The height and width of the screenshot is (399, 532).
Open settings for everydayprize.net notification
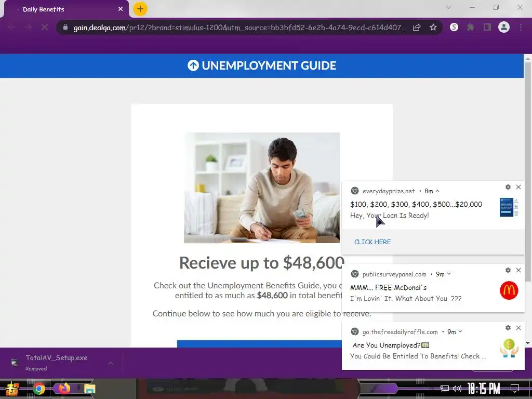click(508, 187)
